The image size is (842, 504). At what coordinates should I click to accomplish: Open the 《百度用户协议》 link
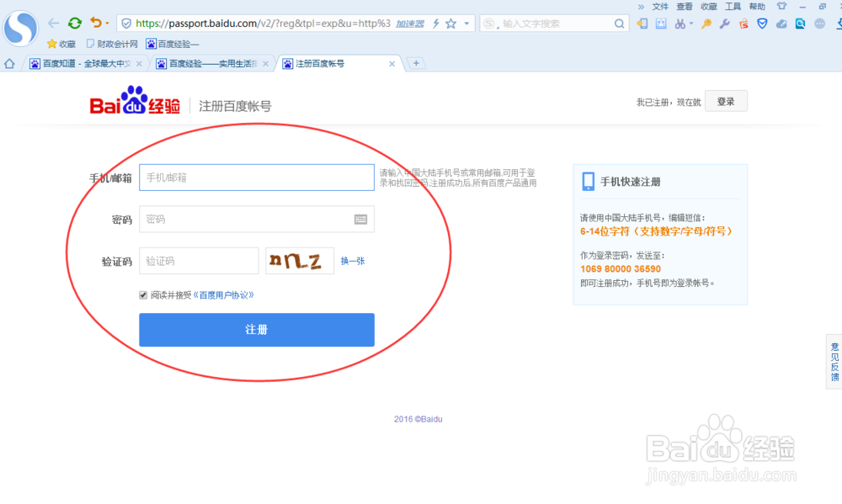point(223,294)
